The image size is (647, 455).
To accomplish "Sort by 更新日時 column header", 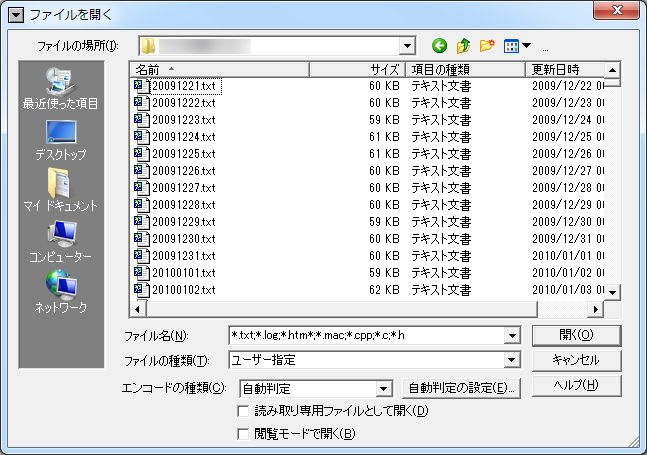I will (565, 70).
